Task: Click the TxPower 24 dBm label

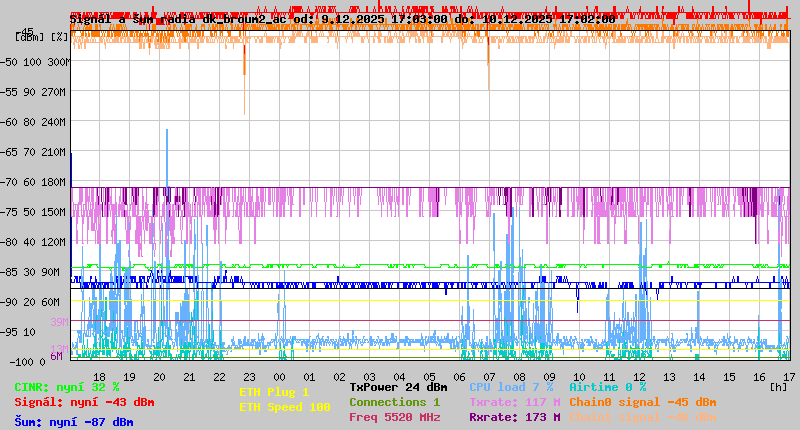Action: click(398, 387)
